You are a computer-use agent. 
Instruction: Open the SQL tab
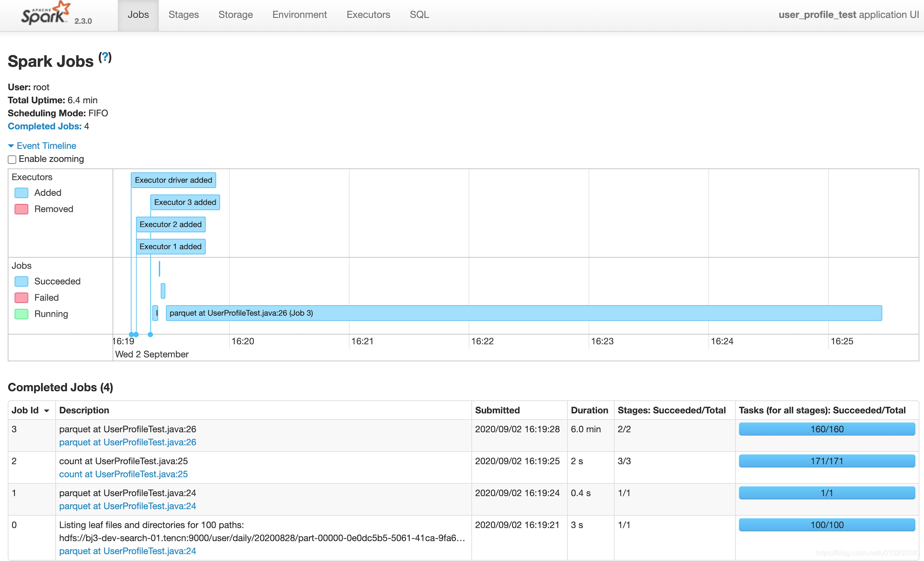[419, 15]
